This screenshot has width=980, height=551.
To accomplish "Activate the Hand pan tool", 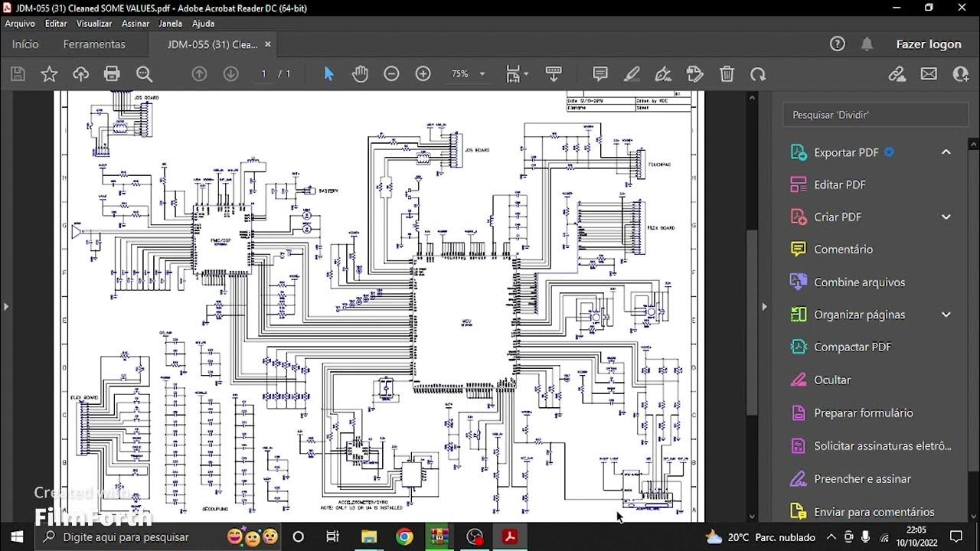I will tap(360, 74).
